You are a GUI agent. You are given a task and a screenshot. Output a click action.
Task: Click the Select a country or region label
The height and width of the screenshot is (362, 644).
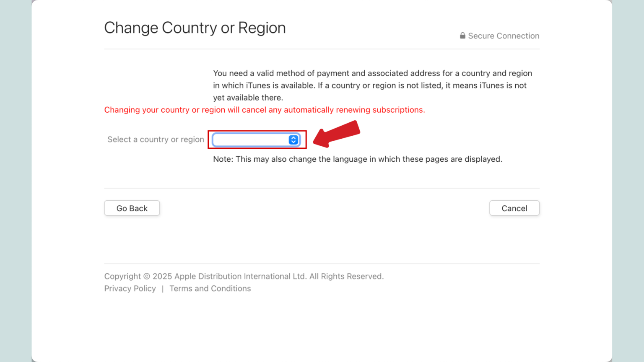(x=156, y=140)
